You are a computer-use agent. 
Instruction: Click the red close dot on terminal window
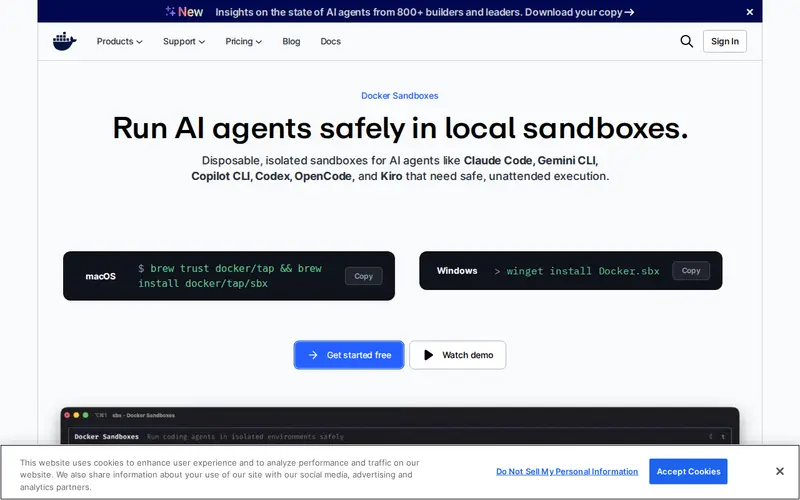click(x=67, y=415)
